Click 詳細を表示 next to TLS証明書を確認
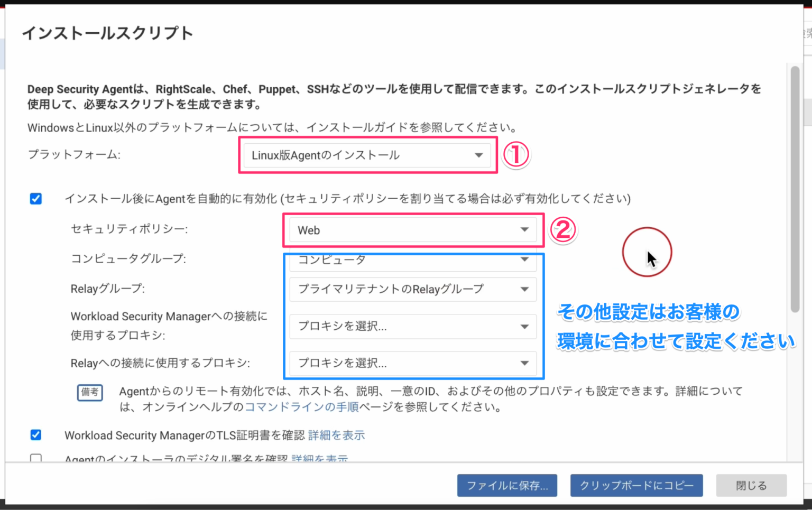The image size is (812, 510). pyautogui.click(x=336, y=435)
